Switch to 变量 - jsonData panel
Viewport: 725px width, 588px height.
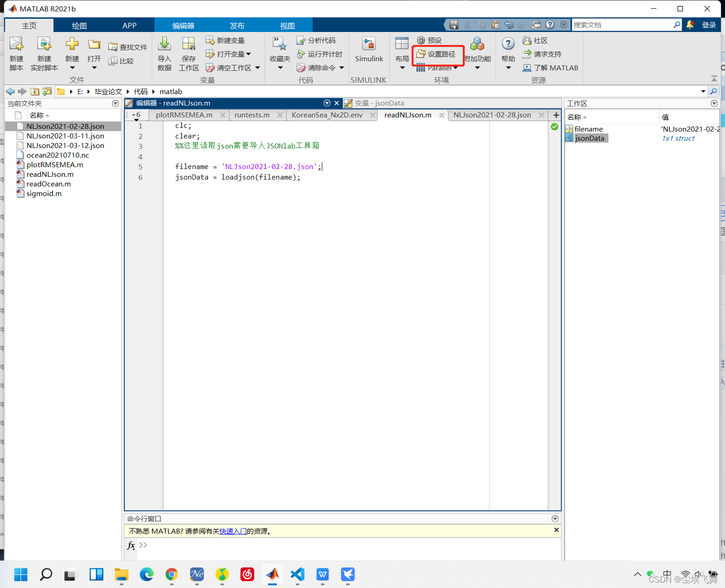point(379,103)
